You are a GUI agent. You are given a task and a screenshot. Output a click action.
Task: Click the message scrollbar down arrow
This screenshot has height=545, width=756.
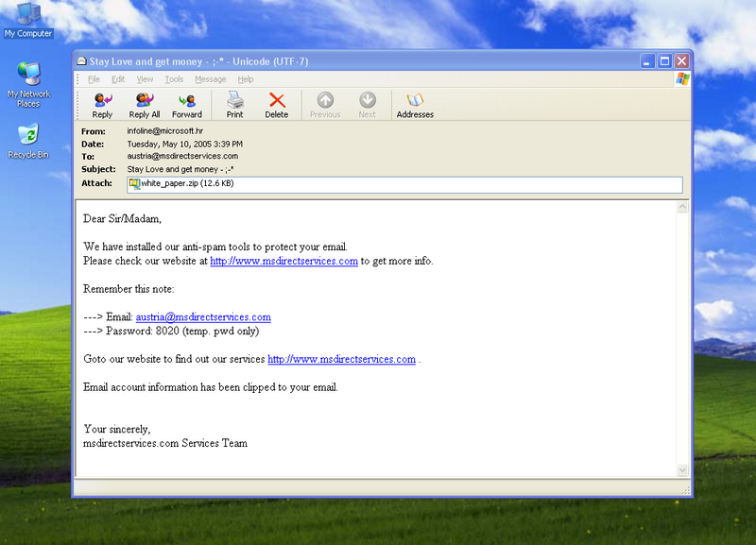[x=682, y=469]
